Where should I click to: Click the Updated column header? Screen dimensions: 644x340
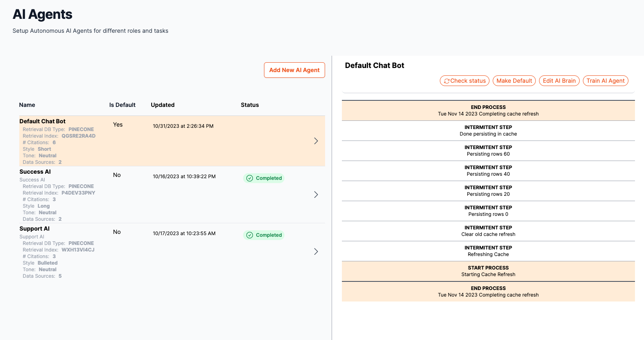(163, 105)
